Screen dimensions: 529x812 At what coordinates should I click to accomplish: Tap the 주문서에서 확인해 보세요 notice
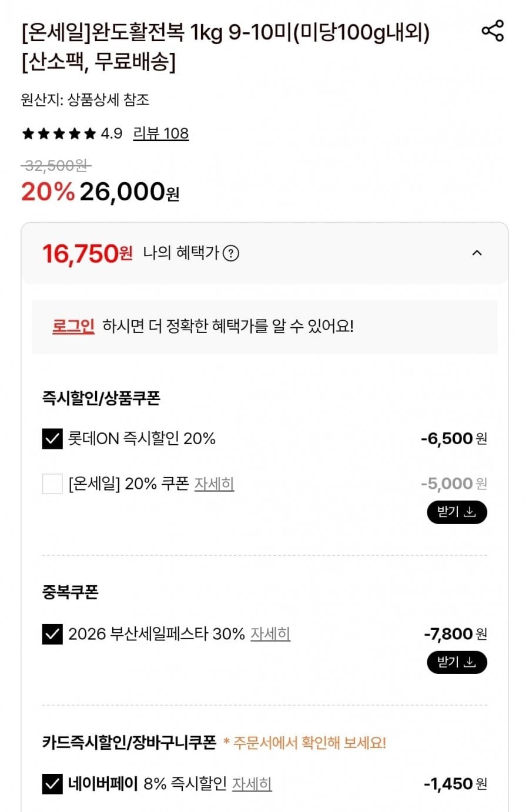304,743
